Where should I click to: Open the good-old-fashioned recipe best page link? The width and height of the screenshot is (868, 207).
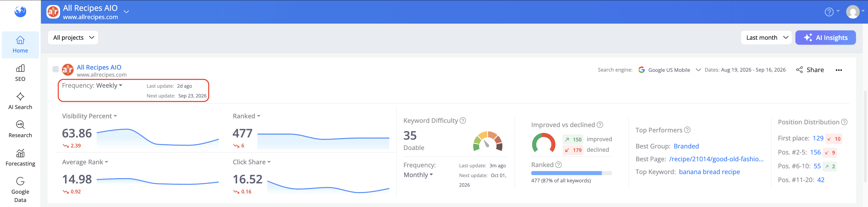(716, 159)
